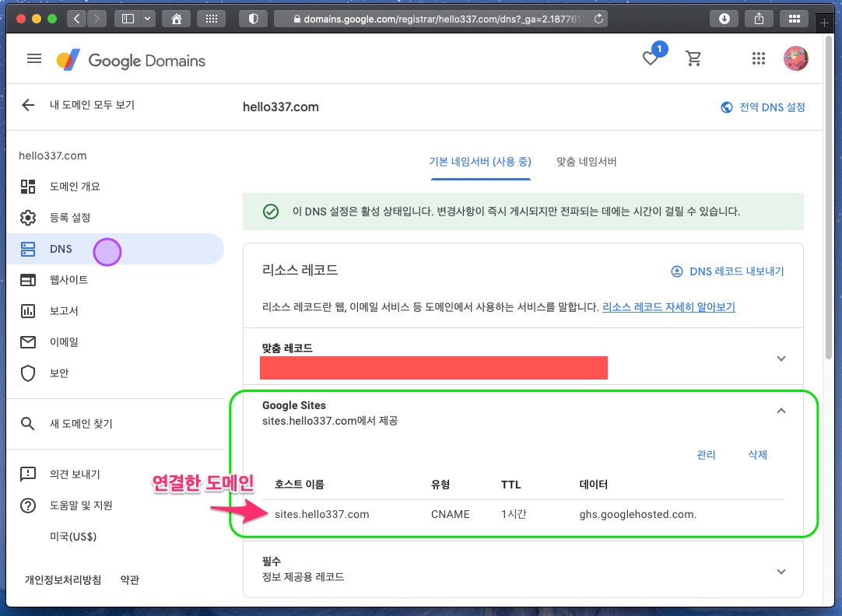Open Safari home page button
842x616 pixels.
click(x=176, y=19)
